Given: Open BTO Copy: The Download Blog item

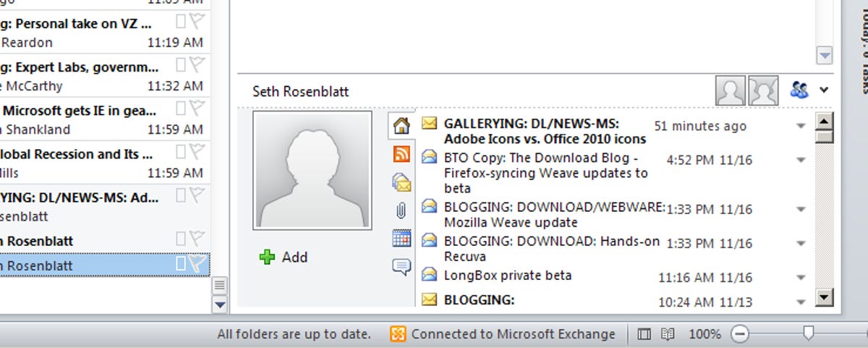Looking at the screenshot, I should (x=546, y=173).
